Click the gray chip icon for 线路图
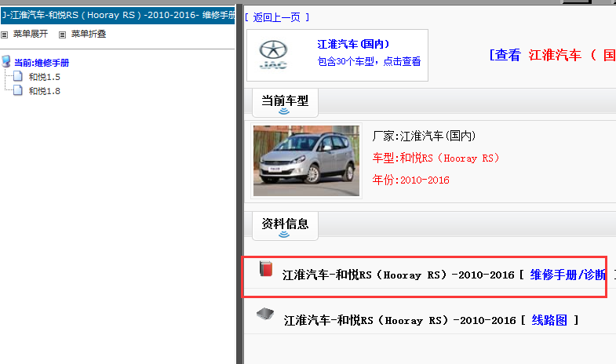Image resolution: width=616 pixels, height=364 pixels. coord(265,314)
